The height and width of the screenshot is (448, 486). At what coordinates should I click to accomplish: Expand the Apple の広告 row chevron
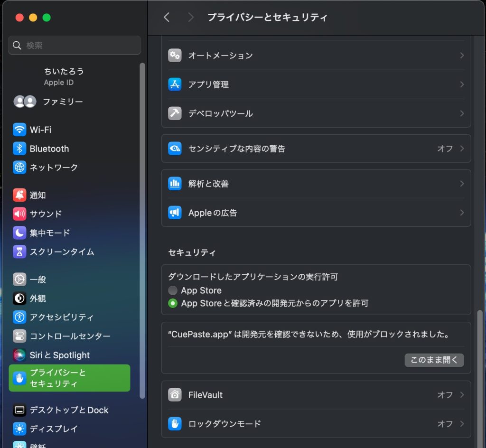[x=462, y=213]
